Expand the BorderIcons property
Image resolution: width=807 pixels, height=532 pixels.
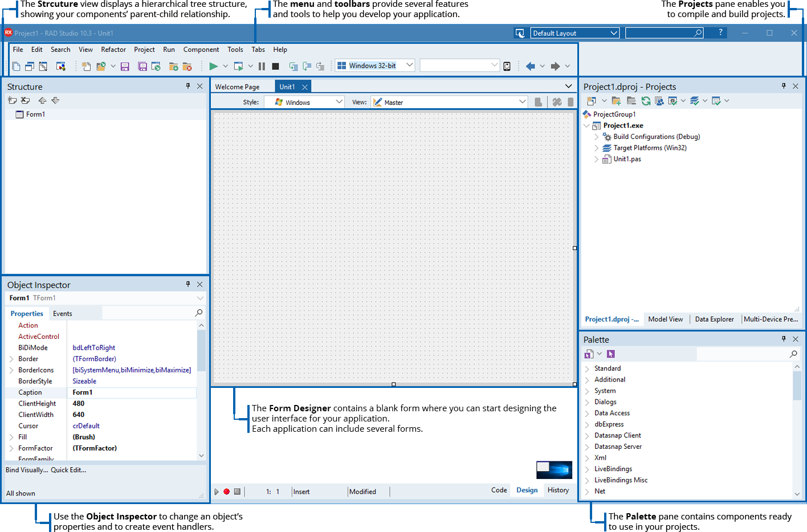pyautogui.click(x=11, y=370)
